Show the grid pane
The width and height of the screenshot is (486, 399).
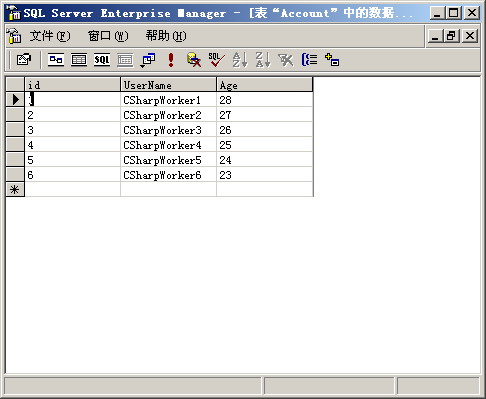tap(79, 60)
